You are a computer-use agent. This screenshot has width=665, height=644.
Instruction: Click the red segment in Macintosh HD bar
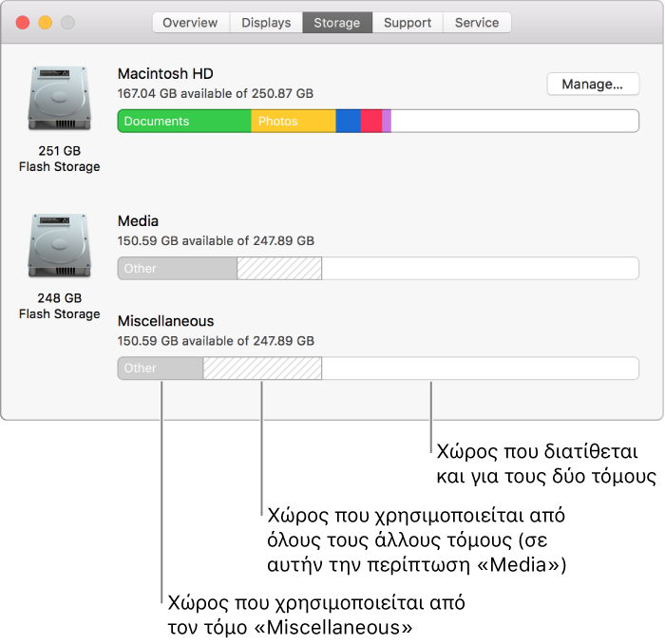pos(371,122)
